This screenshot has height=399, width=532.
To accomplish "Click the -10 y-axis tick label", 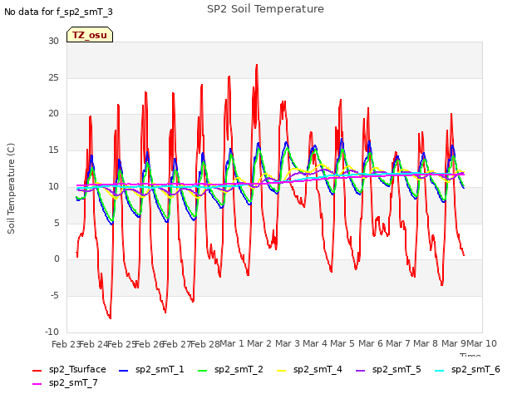I will click(52, 332).
